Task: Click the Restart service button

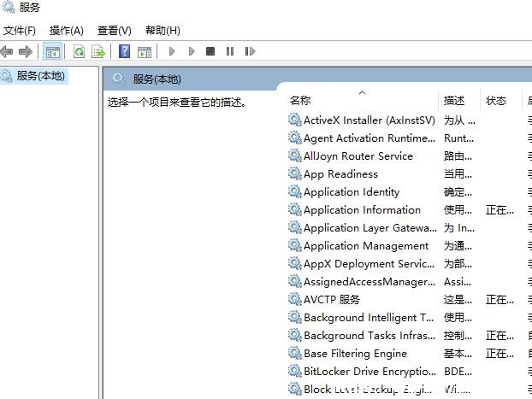Action: click(x=250, y=51)
